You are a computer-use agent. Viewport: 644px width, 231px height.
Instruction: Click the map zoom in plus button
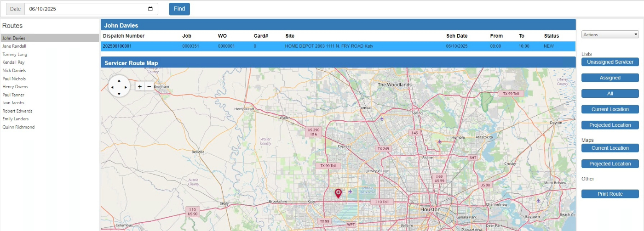coord(140,86)
